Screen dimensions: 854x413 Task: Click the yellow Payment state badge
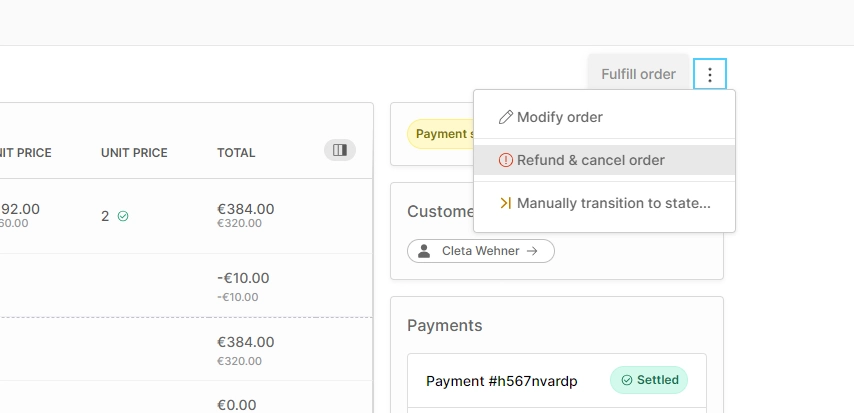(x=440, y=134)
